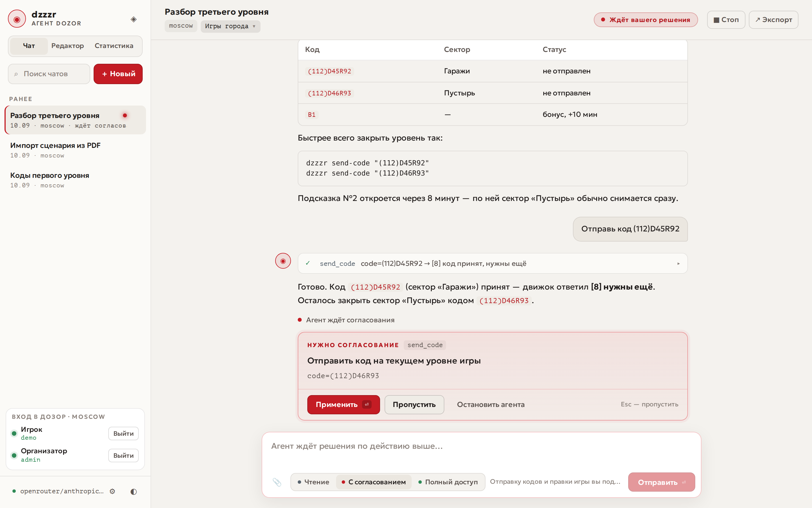The image size is (812, 508).
Task: Open chat Импорт сценария из PDF
Action: coord(75,150)
